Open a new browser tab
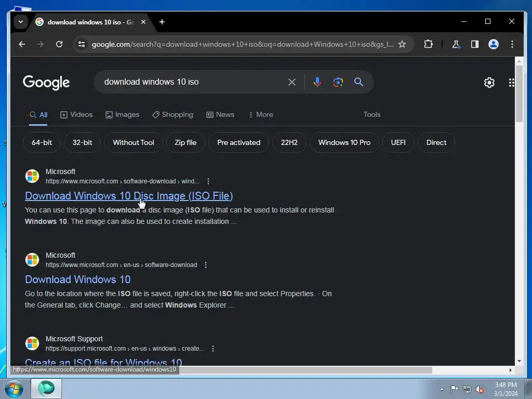The height and width of the screenshot is (399, 532). pyautogui.click(x=162, y=22)
